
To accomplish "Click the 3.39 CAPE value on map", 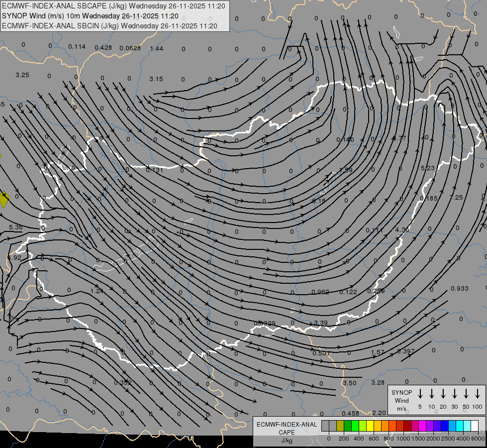I will click(320, 323).
